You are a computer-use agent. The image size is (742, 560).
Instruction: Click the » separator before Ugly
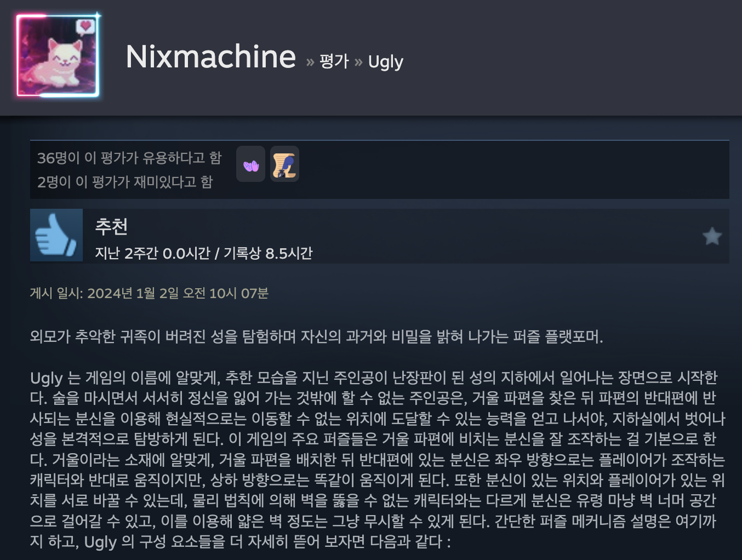(358, 62)
